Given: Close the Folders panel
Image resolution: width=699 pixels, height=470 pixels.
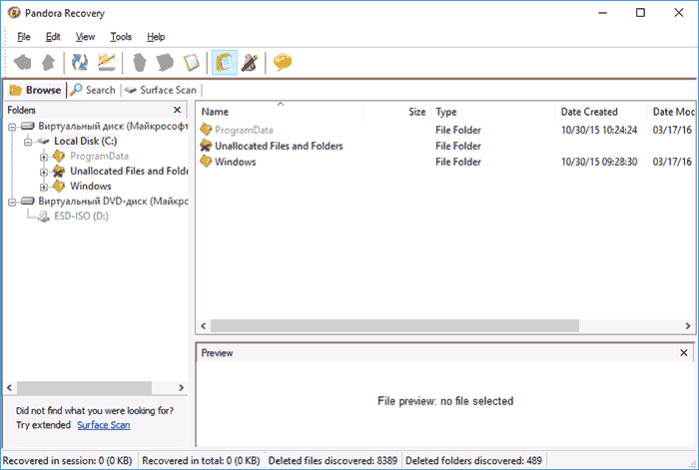Looking at the screenshot, I should coord(177,110).
